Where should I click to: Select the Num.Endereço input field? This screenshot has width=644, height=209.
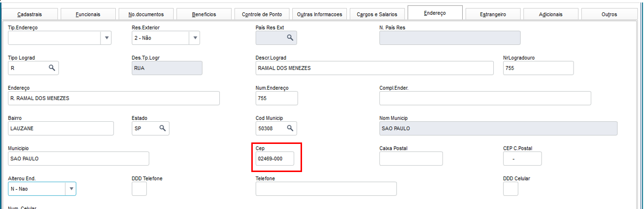(277, 98)
